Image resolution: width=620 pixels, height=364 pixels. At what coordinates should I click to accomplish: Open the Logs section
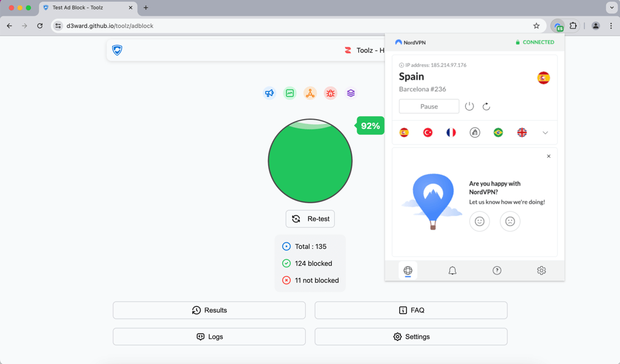pos(209,337)
